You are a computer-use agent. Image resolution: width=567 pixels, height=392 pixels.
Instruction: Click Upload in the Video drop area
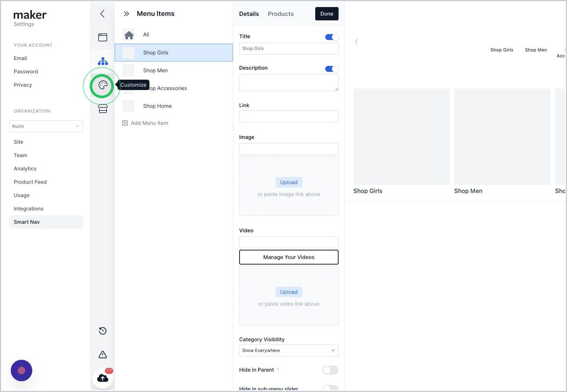pos(289,292)
